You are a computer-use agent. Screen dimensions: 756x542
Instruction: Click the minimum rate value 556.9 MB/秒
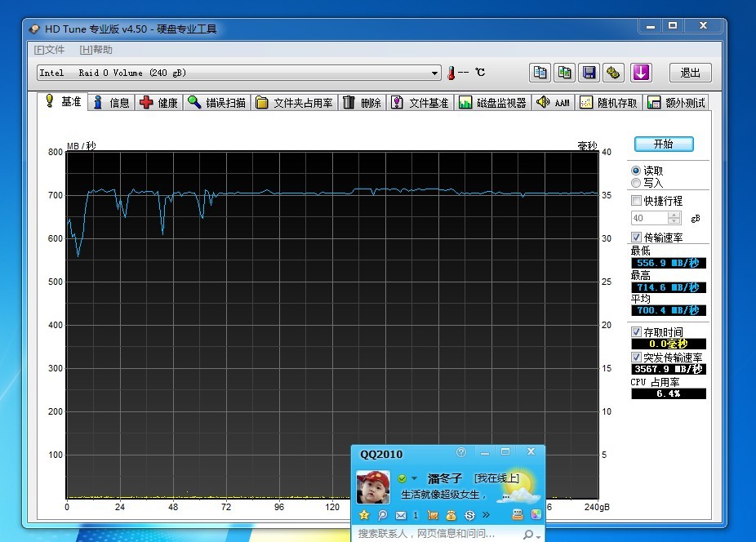[x=669, y=263]
